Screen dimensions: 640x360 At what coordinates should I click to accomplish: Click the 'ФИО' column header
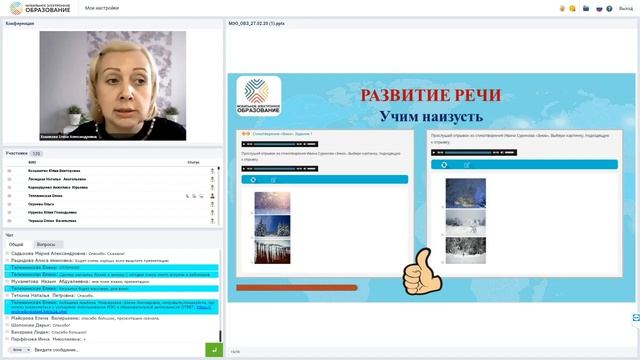(32, 162)
